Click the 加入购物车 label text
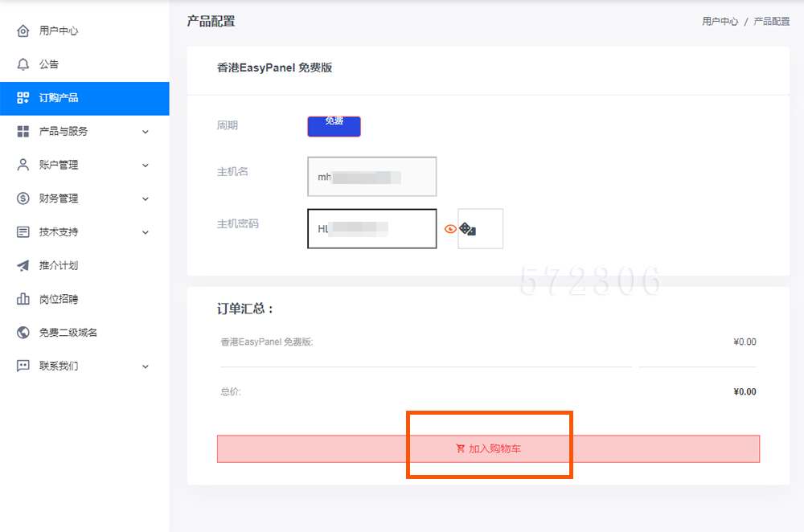 pos(494,448)
